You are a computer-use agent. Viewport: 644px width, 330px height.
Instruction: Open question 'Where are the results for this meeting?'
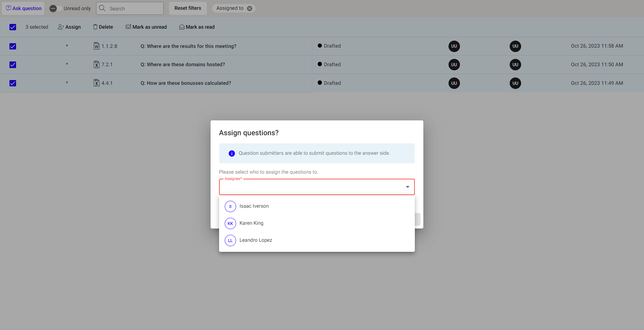[189, 46]
